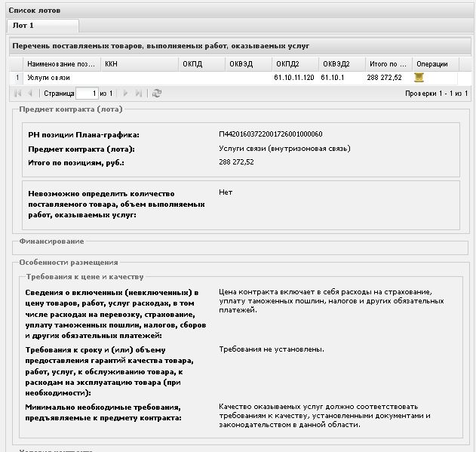The image size is (476, 452).
Task: Click the Предмет контракта (лота) section title
Action: 71,109
